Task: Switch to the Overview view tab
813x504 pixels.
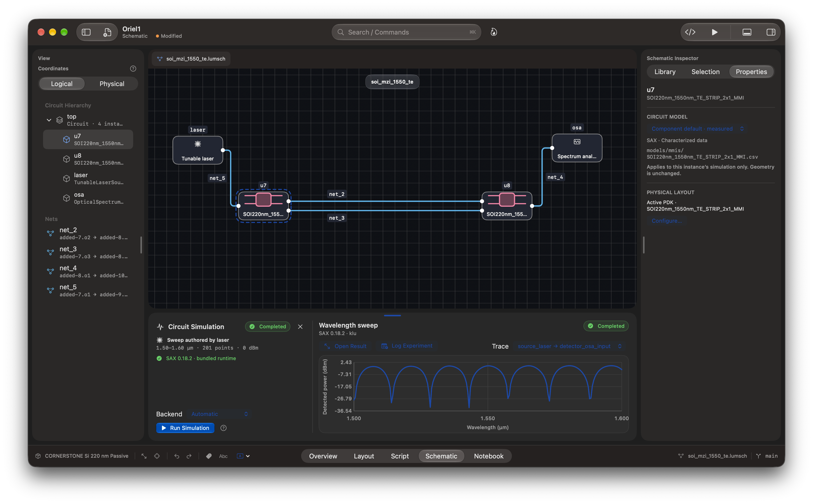Action: point(323,456)
